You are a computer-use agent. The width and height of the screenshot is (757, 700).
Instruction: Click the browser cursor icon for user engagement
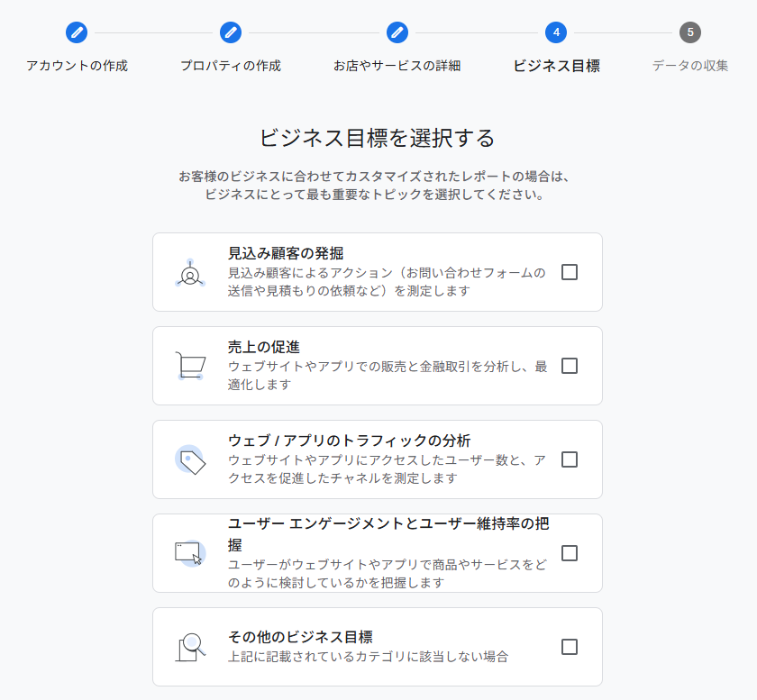tap(190, 553)
